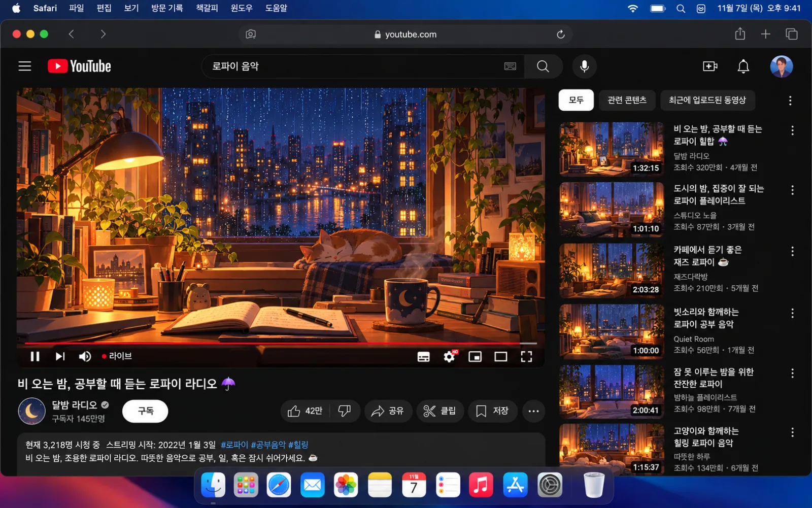Start voice search with microphone
The height and width of the screenshot is (508, 812).
point(585,66)
